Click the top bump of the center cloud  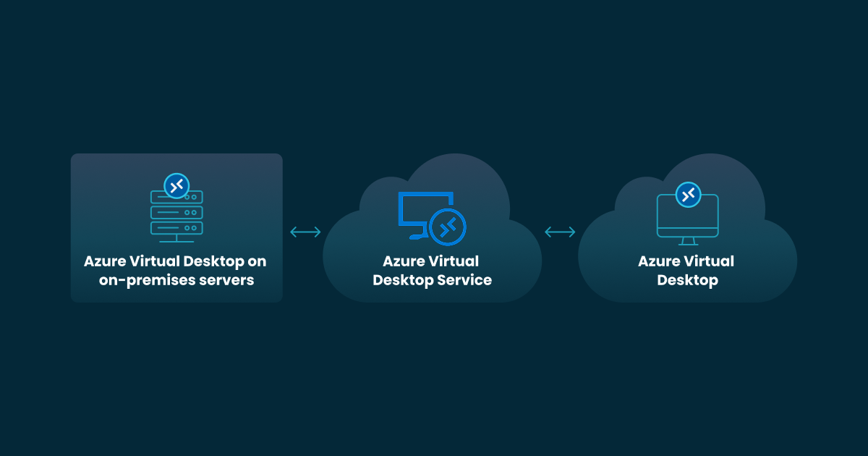point(447,170)
